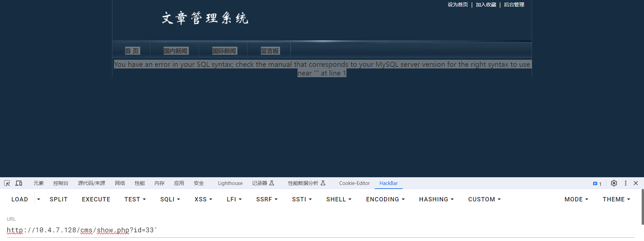The height and width of the screenshot is (241, 644).
Task: Focus the HackBar URL input field
Action: tap(321, 230)
